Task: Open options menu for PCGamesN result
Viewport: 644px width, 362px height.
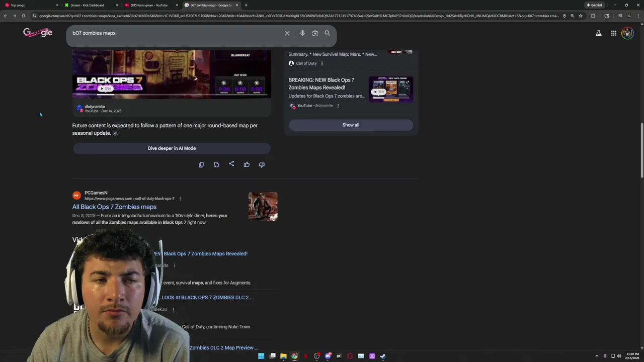Action: (x=181, y=199)
